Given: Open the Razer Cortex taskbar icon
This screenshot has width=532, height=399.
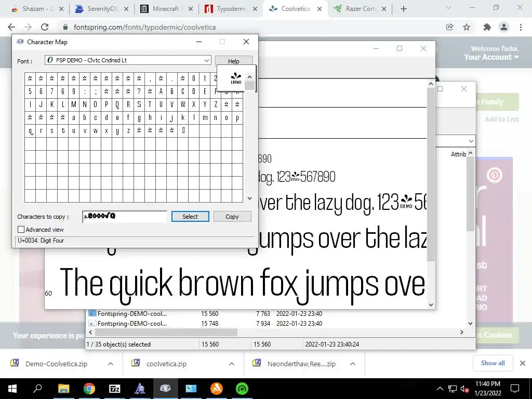Looking at the screenshot, I should [242, 389].
